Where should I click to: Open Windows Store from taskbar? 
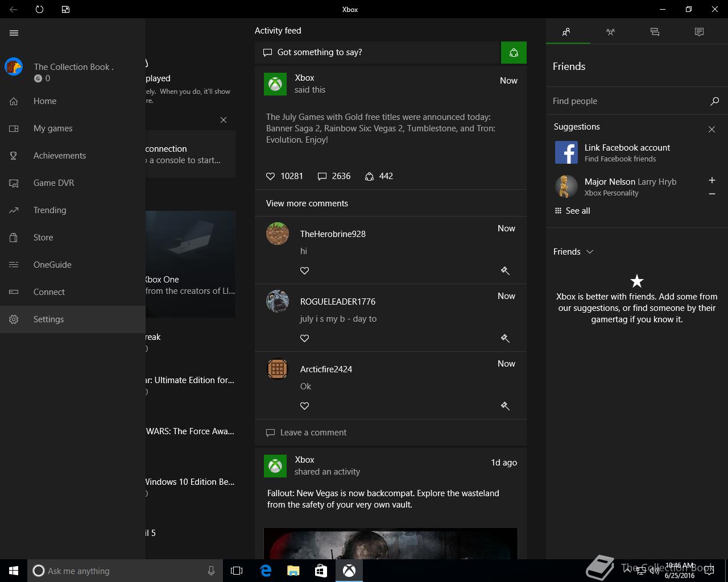click(321, 571)
